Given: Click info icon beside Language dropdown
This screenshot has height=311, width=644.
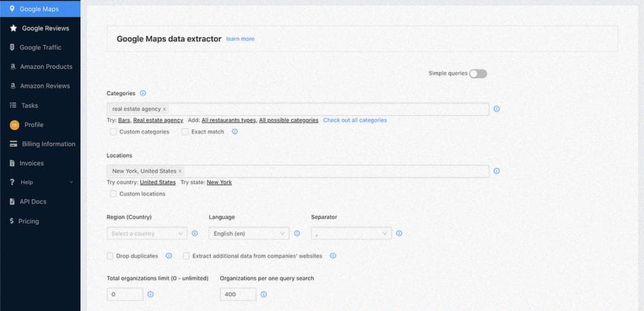Looking at the screenshot, I should pos(297,233).
